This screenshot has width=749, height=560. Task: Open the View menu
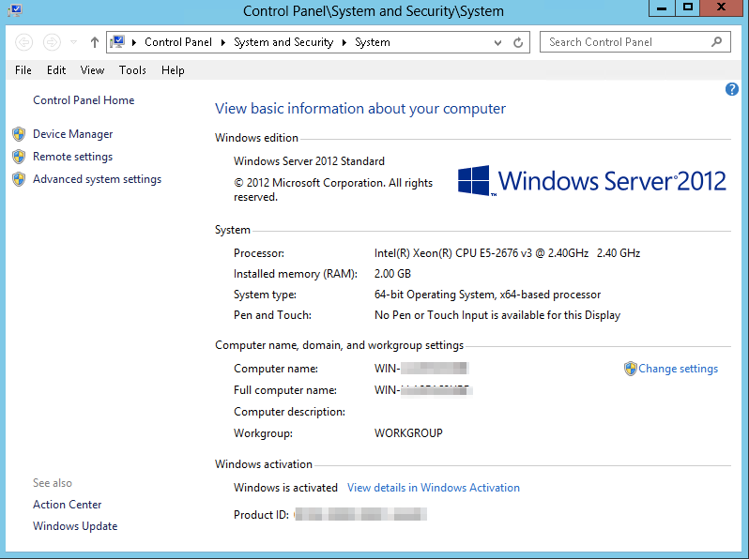coord(92,70)
